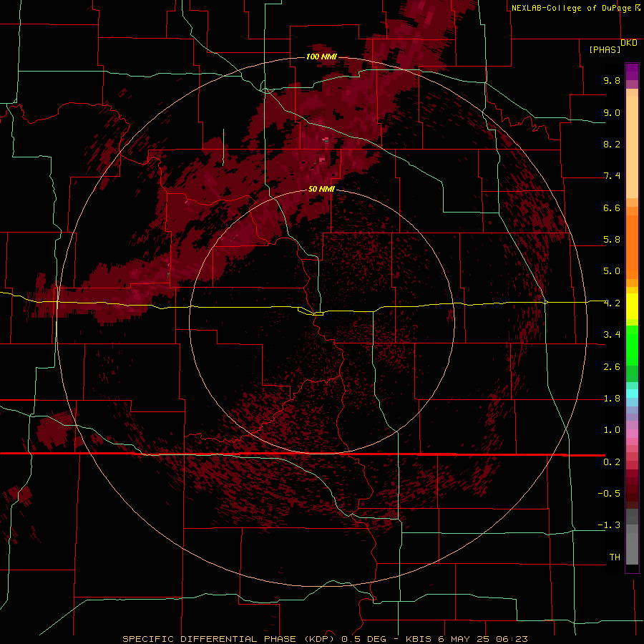Viewport: 644px width, 644px height.
Task: Select the 3.4 value on the legend
Action: point(612,335)
